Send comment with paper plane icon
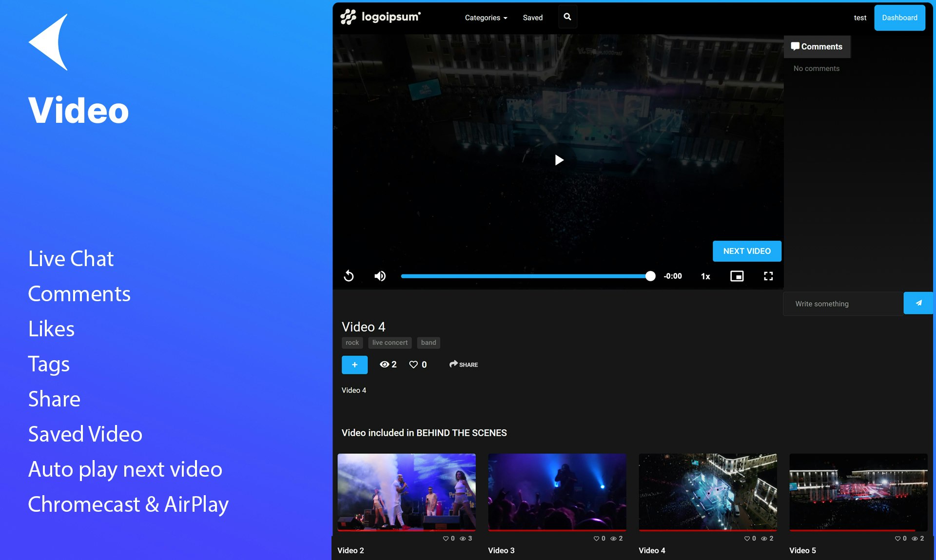 (918, 303)
